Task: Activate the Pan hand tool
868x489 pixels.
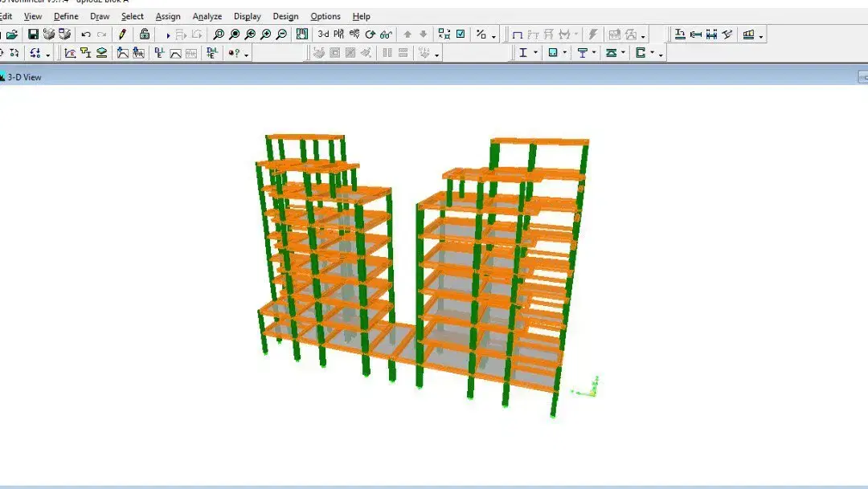Action: pos(301,35)
